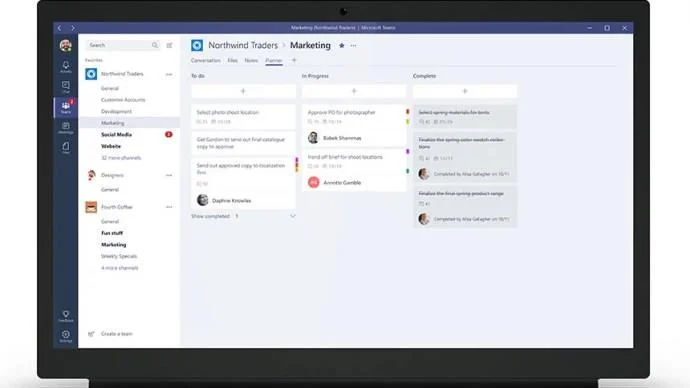The height and width of the screenshot is (388, 690).
Task: Open the Marketing channel under Fourth Coffee
Action: pos(114,245)
